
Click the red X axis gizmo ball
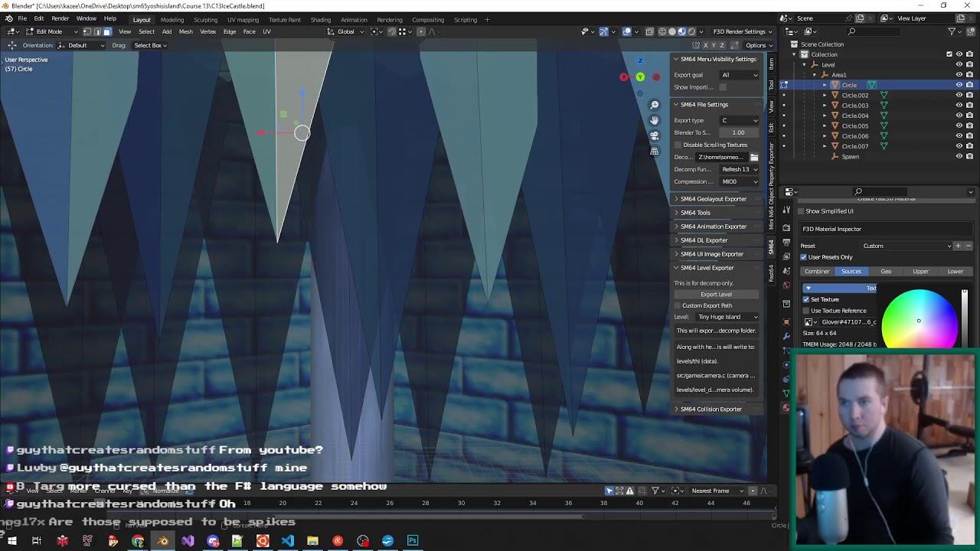pos(623,77)
